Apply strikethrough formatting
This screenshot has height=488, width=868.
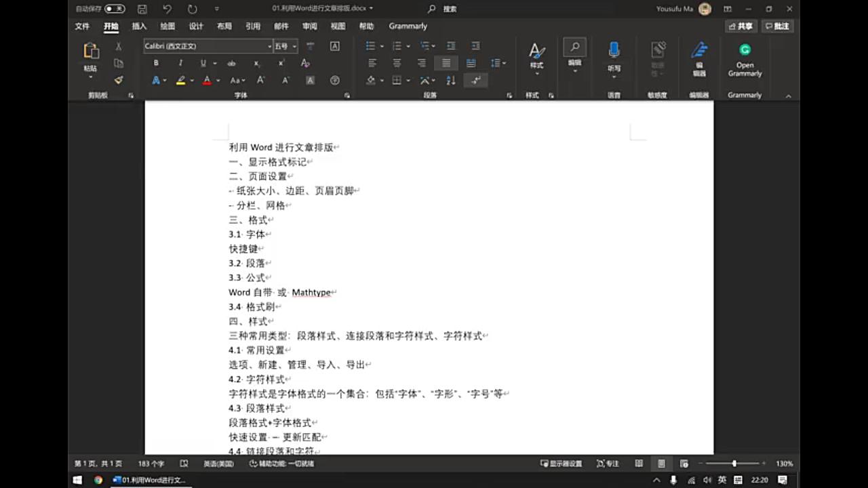point(231,63)
